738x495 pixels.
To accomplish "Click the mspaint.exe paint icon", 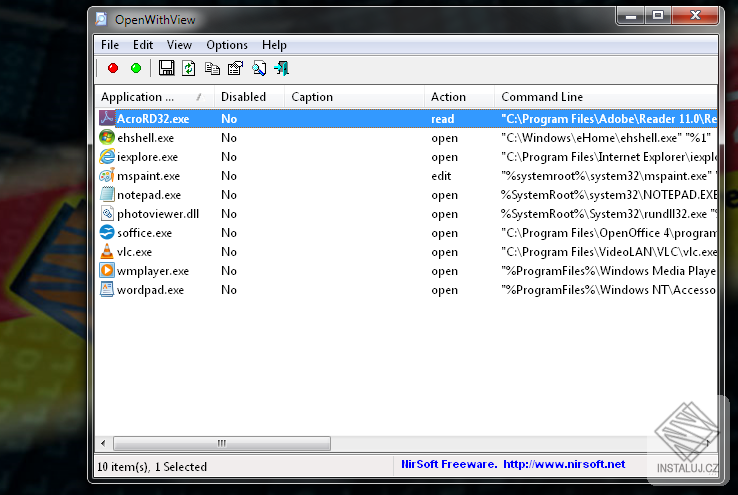I will point(107,176).
